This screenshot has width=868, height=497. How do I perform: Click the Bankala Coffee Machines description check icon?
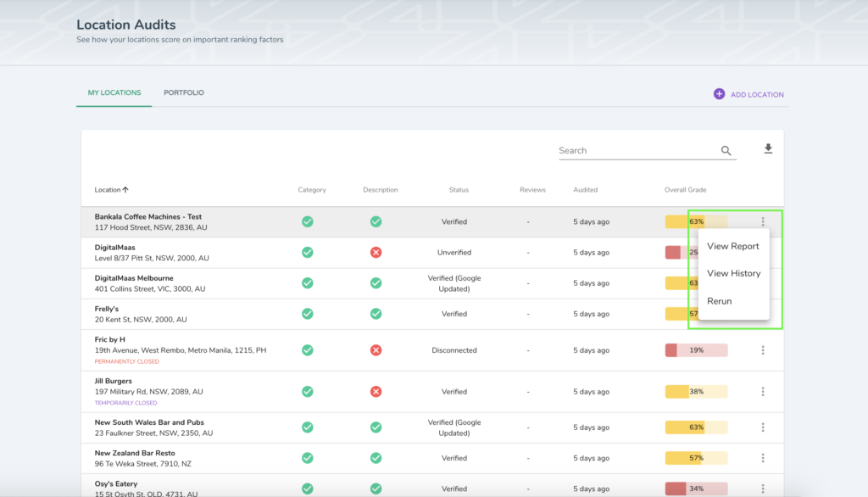(x=376, y=221)
